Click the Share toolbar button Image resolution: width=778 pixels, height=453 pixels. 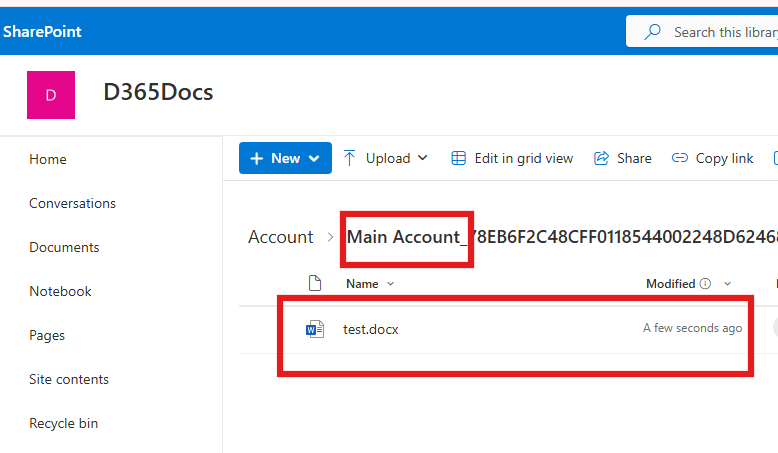click(x=622, y=158)
